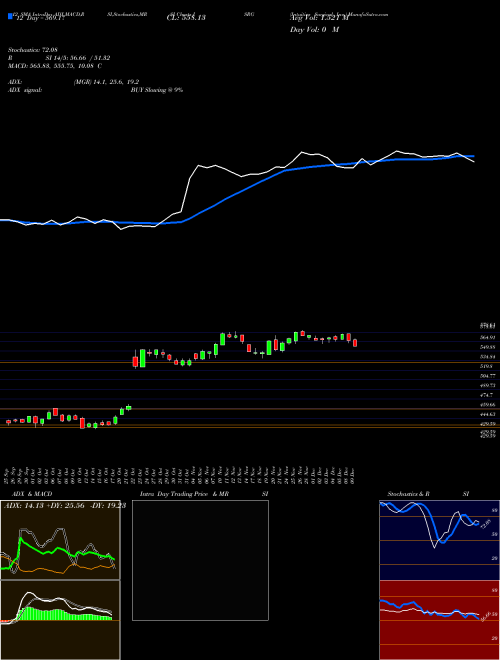Click the 'MACD: 565.83, 555.75, 10.08 C' text
The height and width of the screenshot is (660, 500).
[x=54, y=66]
